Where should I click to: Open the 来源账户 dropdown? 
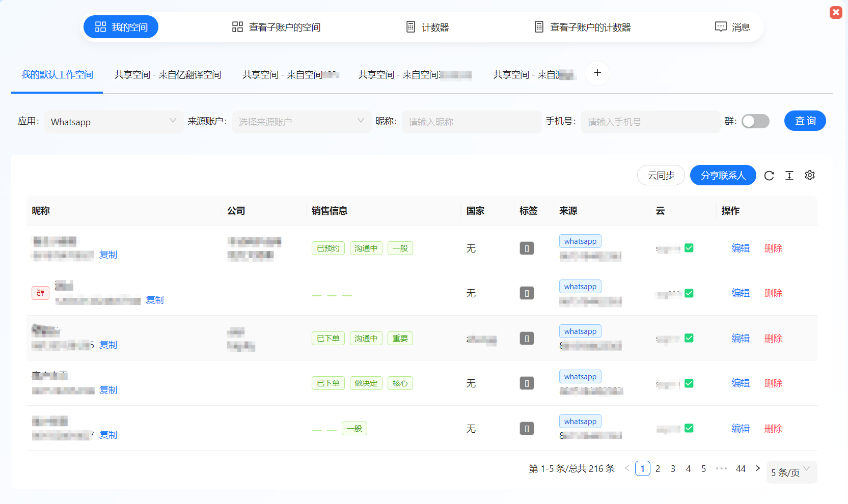point(301,122)
